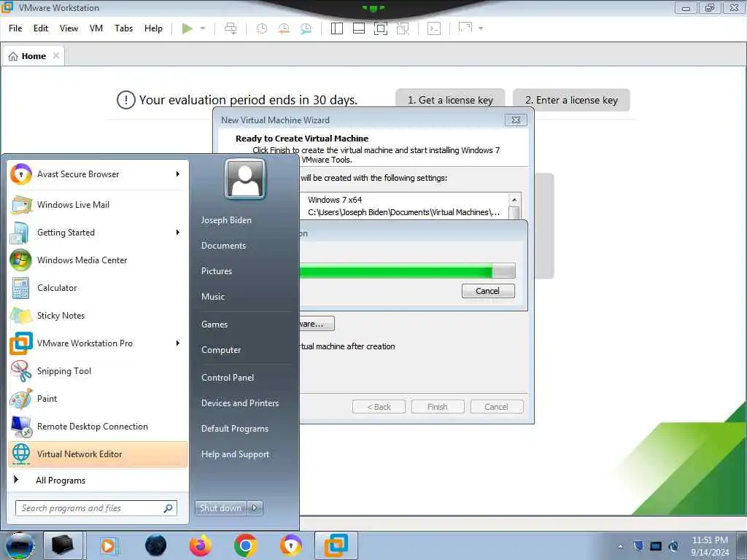This screenshot has height=560, width=747.
Task: Open the stretch display dropdown arrow
Action: pos(481,28)
